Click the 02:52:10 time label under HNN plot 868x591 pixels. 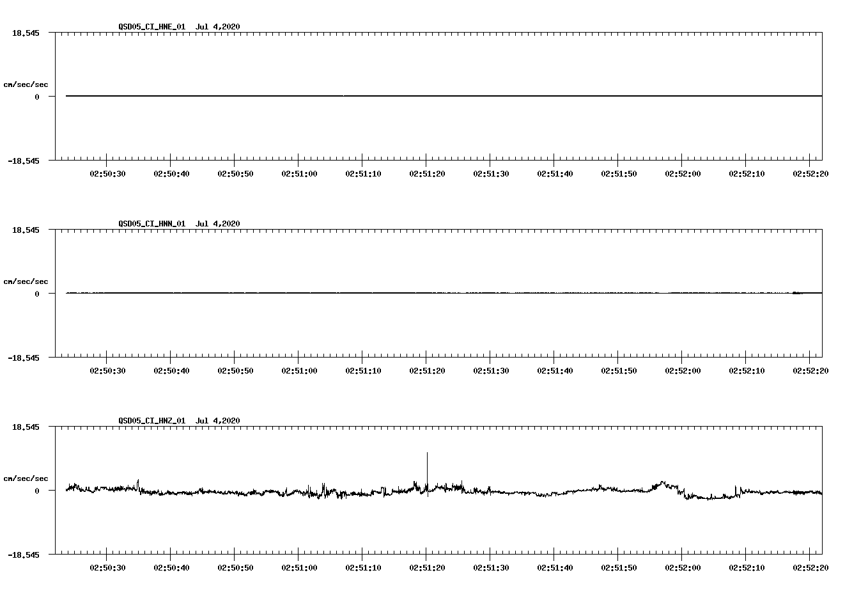[x=747, y=371]
